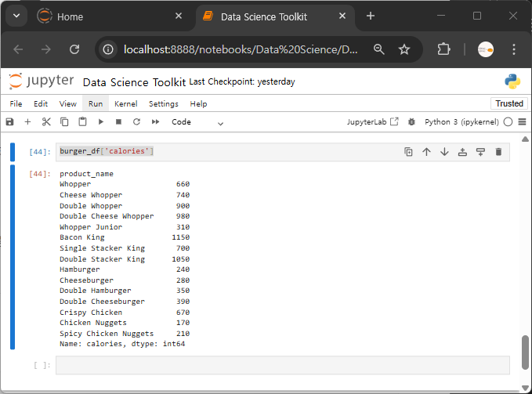Rename notebook via Data Science Toolkit title
Viewport: 532px width, 394px height.
(x=134, y=82)
